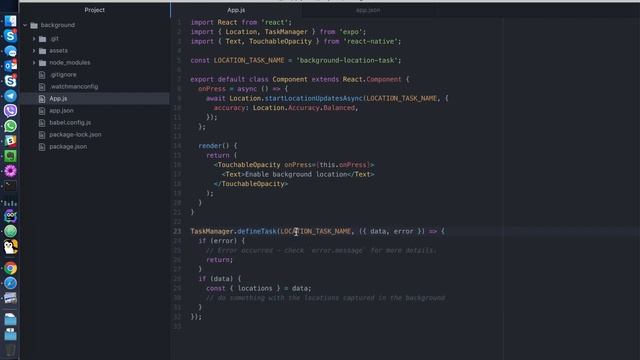The image size is (640, 360).
Task: Click 'Enable background location' text in code
Action: [x=296, y=174]
